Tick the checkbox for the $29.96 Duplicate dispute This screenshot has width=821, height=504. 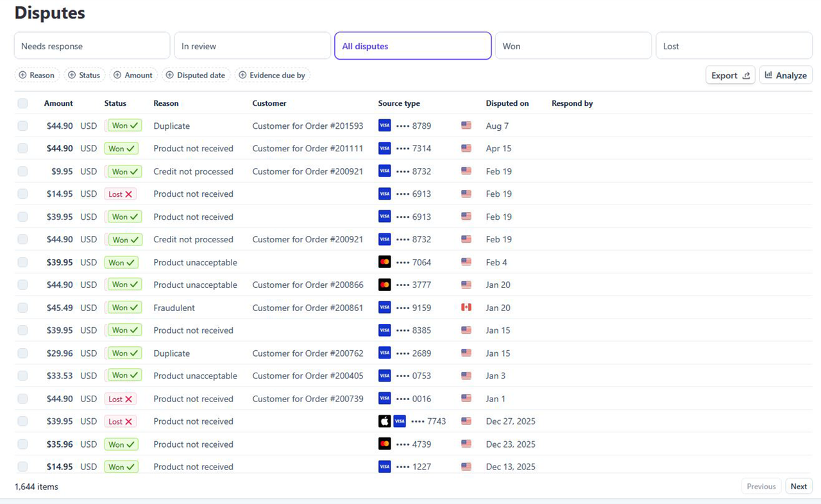(x=22, y=353)
